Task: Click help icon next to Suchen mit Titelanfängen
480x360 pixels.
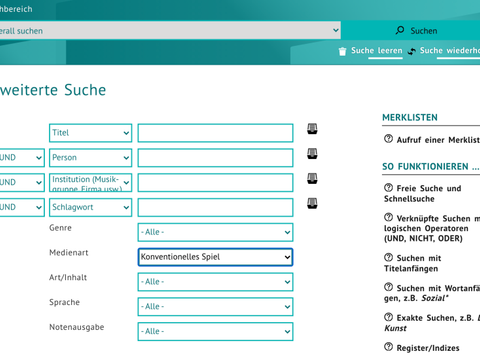Action: pos(388,257)
